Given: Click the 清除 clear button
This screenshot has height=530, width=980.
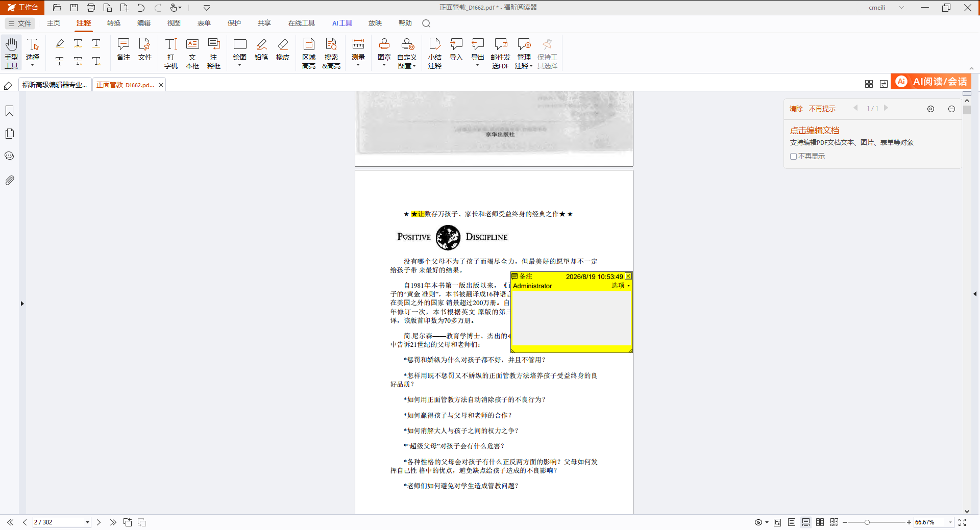Looking at the screenshot, I should 796,109.
